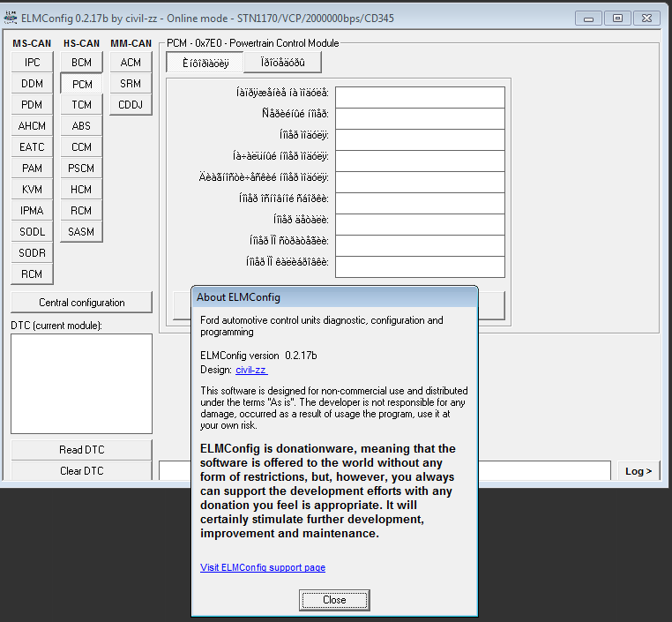Click the eighth PCM info field

tap(420, 245)
